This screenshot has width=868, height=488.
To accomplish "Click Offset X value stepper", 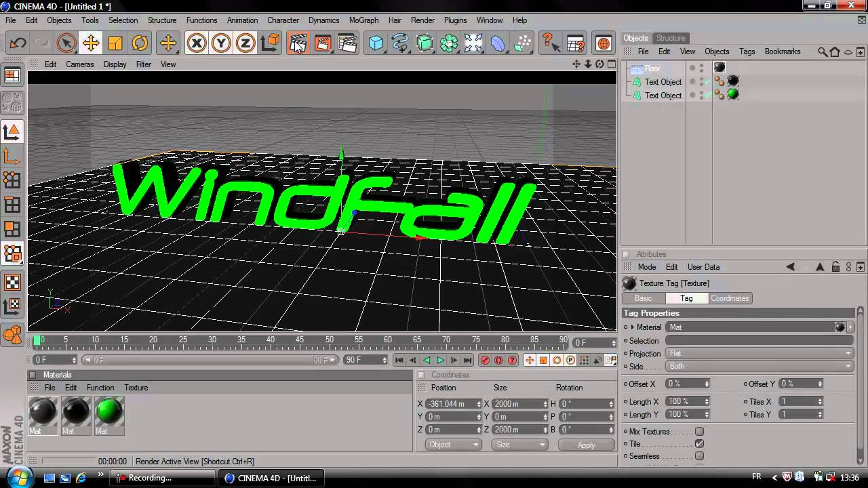I will [x=707, y=384].
